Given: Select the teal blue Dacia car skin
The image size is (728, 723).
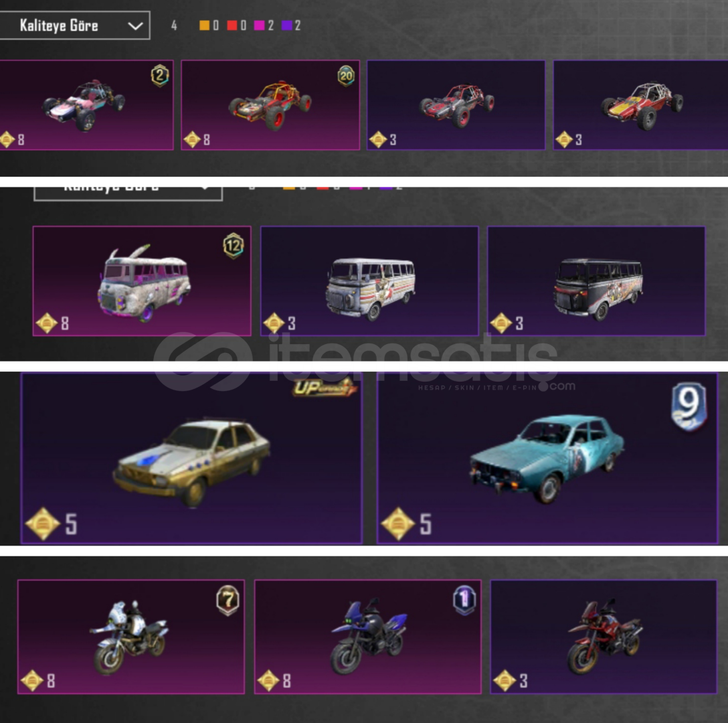Looking at the screenshot, I should pyautogui.click(x=547, y=458).
